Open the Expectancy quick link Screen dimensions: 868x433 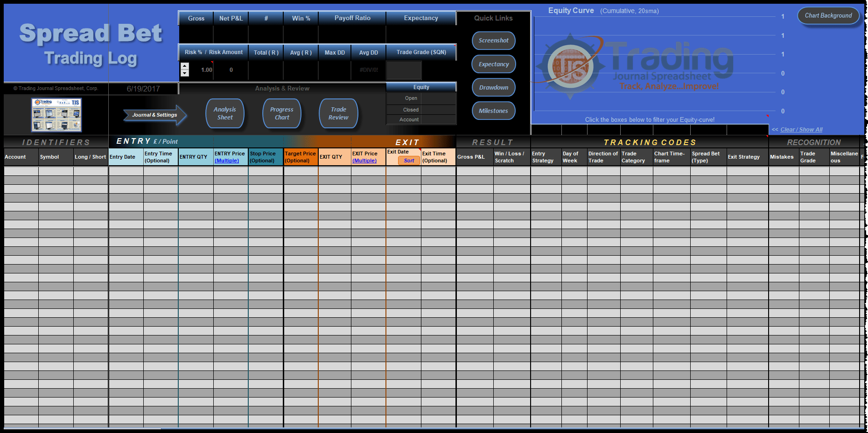493,64
